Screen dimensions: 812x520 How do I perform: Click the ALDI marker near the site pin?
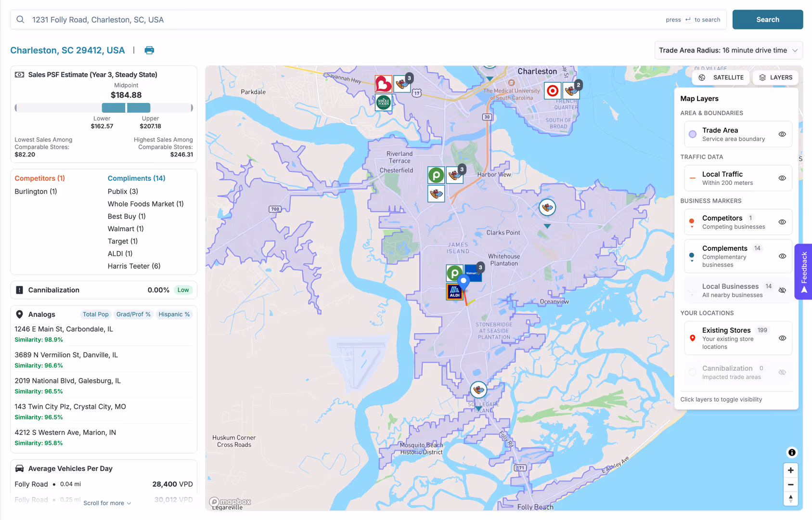click(x=455, y=292)
